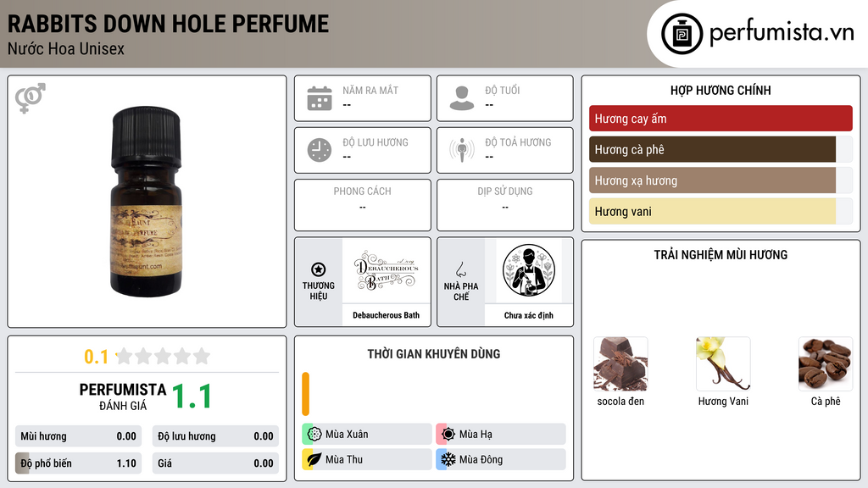Image resolution: width=868 pixels, height=488 pixels.
Task: Click the clock icon for Độ lưu hương
Action: 320,150
